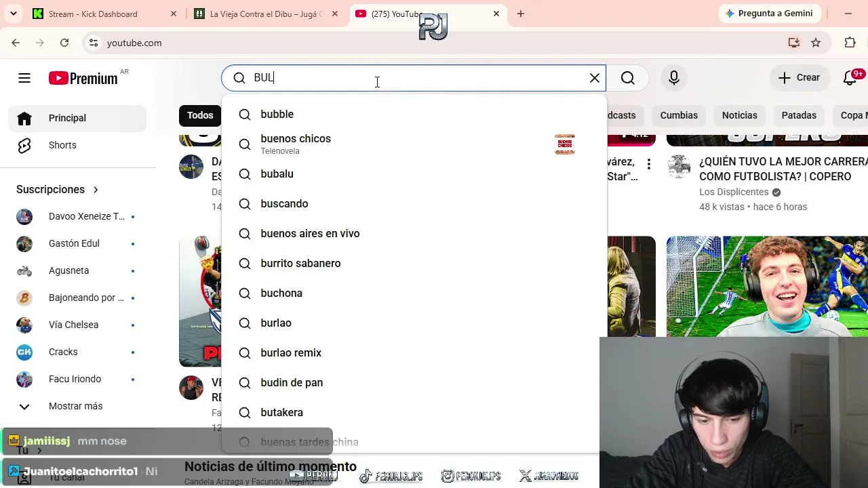Clear the search box text
This screenshot has height=488, width=868.
point(595,78)
